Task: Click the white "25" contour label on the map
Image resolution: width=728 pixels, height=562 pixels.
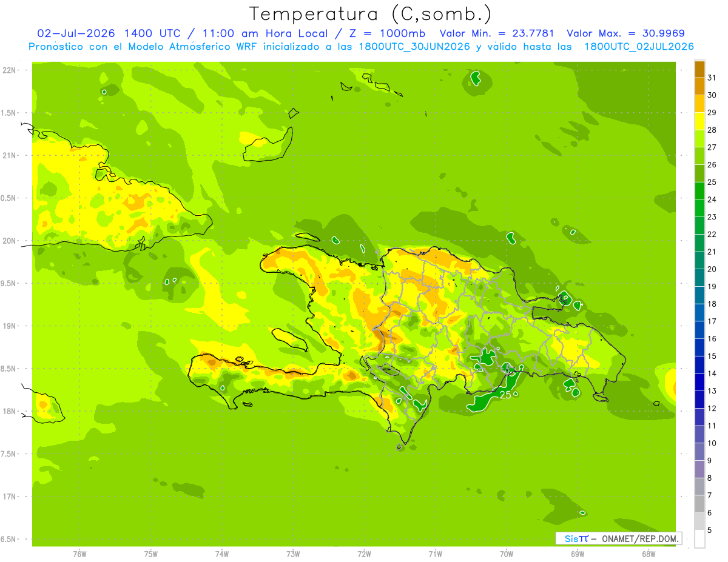Action: pyautogui.click(x=505, y=394)
